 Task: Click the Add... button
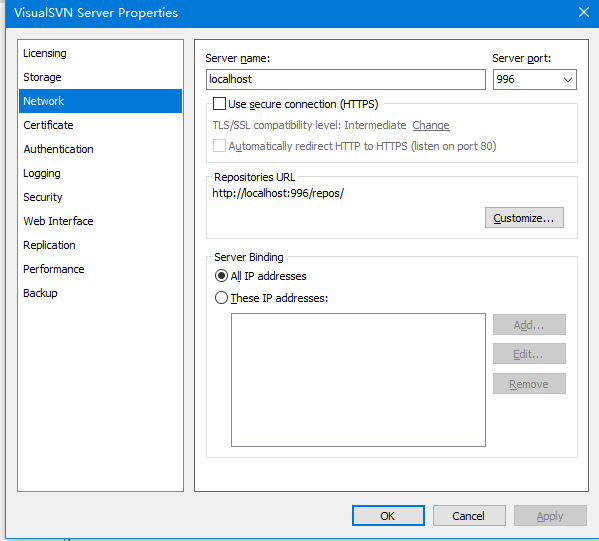pos(529,325)
